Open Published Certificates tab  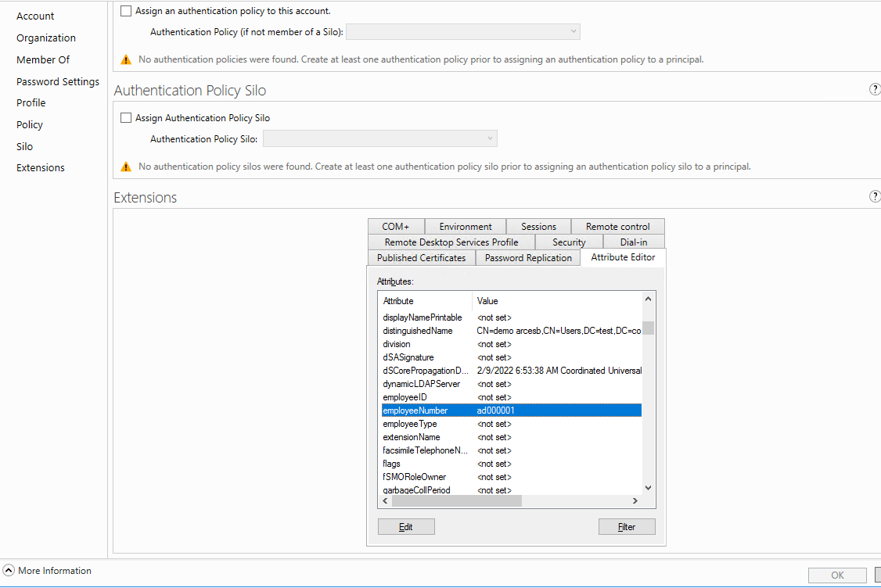point(422,258)
